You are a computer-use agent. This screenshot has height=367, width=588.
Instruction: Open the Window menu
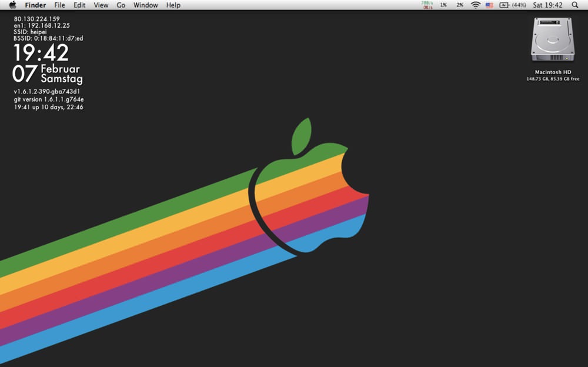145,5
